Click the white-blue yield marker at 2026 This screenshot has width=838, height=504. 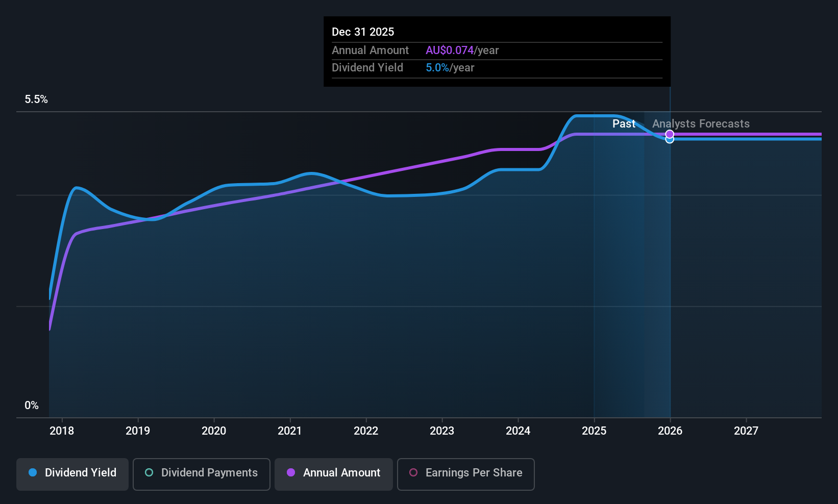click(670, 140)
